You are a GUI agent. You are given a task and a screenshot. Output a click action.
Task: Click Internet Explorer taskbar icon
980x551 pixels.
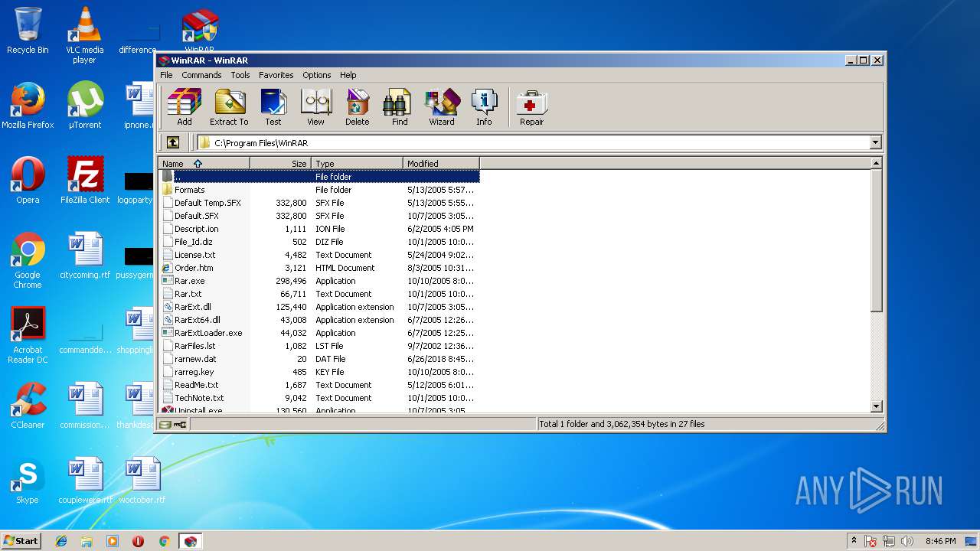click(x=61, y=541)
